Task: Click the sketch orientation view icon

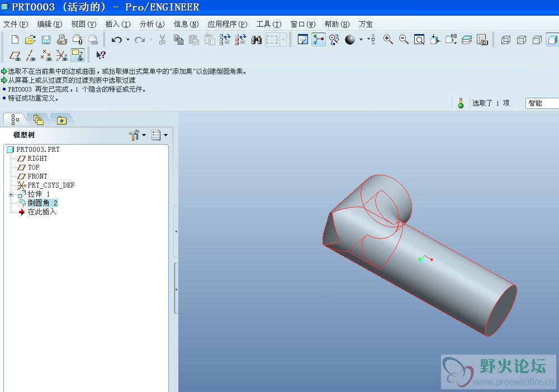Action: [x=302, y=40]
